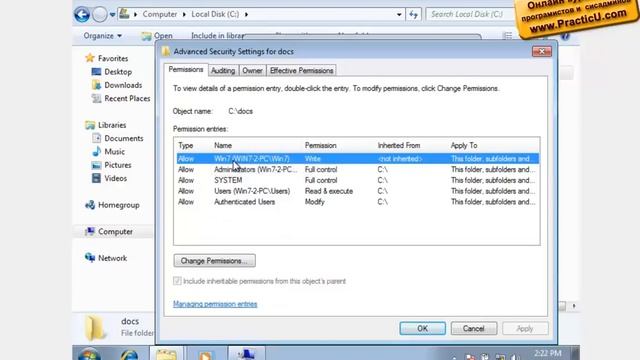
Task: Select Local Disk (C:) breadcrumb
Action: point(215,14)
